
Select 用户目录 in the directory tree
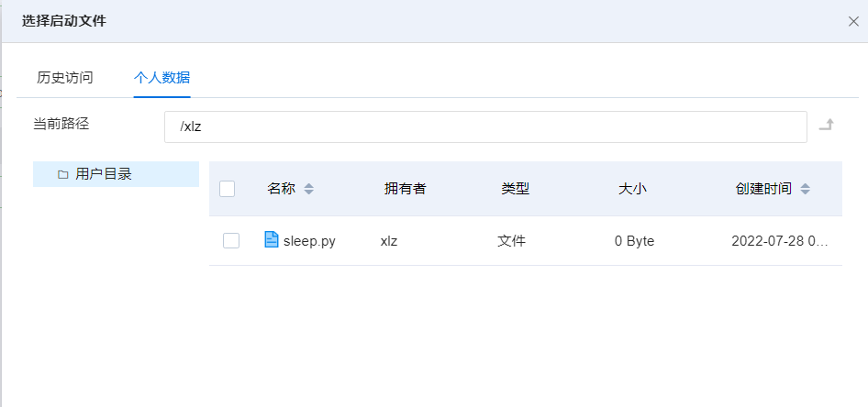(104, 174)
